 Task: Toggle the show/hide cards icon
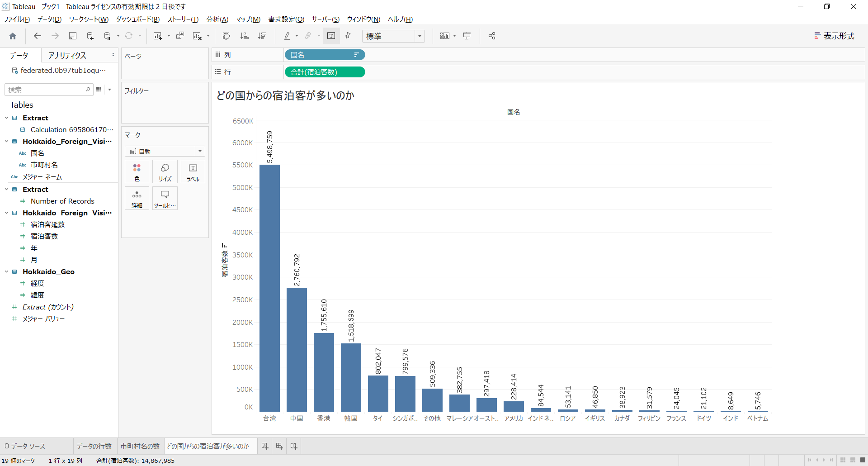pyautogui.click(x=445, y=36)
